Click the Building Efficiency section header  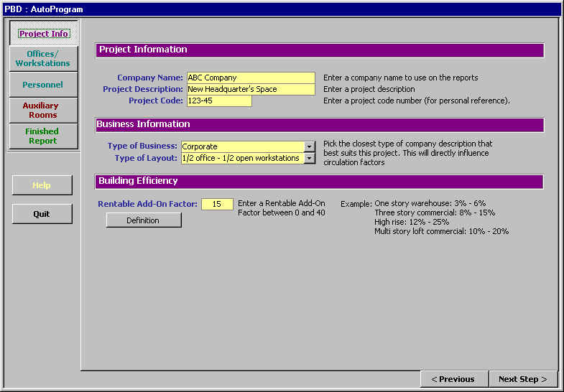[x=319, y=181]
